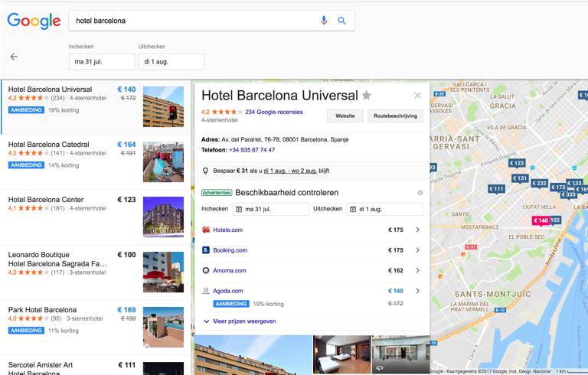Click the € 111 map price marker
588x375 pixels.
[496, 189]
